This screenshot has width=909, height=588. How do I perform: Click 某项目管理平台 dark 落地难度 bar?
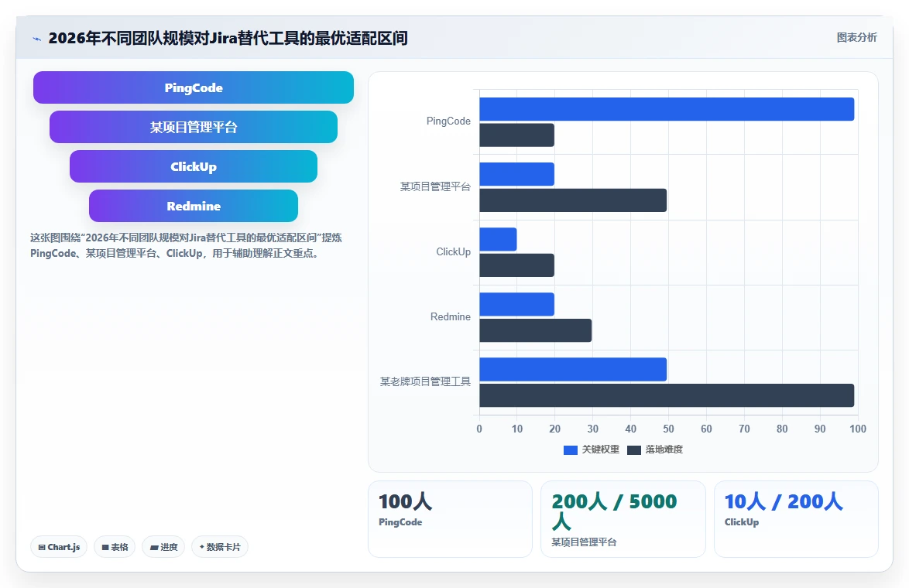tap(573, 200)
